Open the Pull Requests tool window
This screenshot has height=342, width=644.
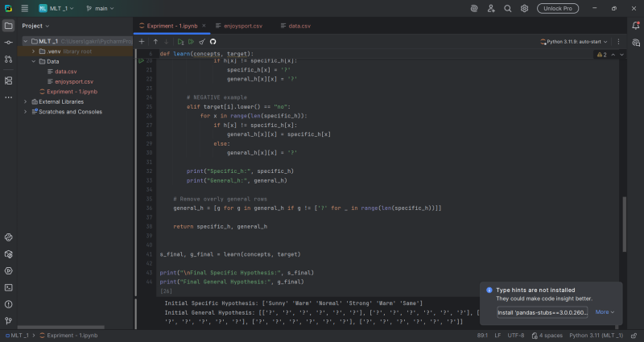coord(8,60)
